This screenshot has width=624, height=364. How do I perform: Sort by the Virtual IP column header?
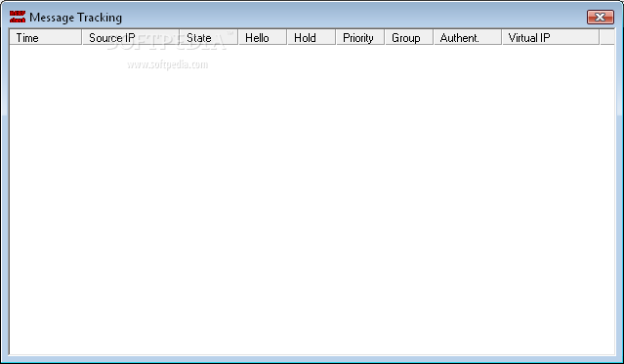(551, 37)
